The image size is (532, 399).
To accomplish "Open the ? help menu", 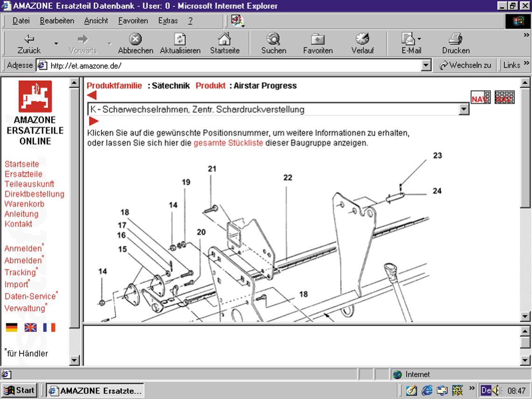I will [x=190, y=21].
